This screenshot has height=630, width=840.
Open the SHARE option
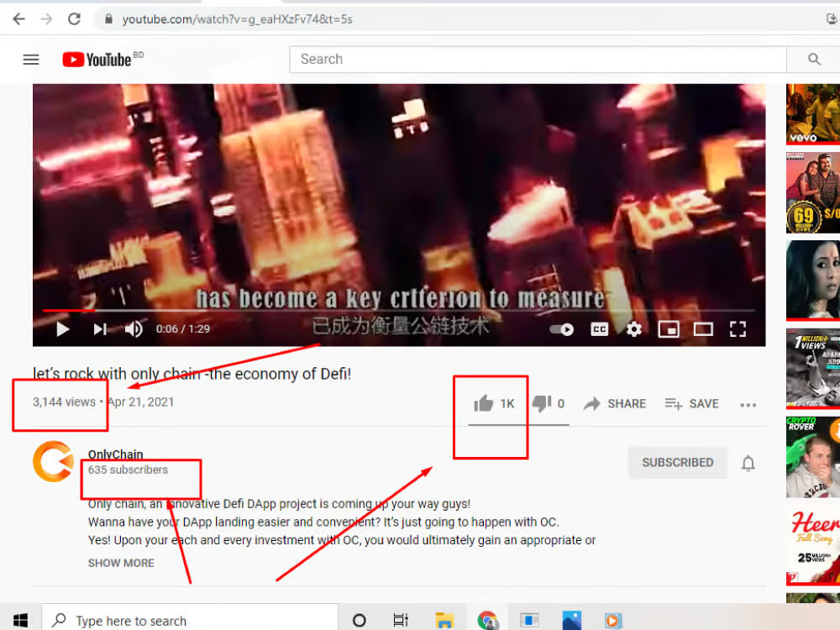click(x=615, y=404)
